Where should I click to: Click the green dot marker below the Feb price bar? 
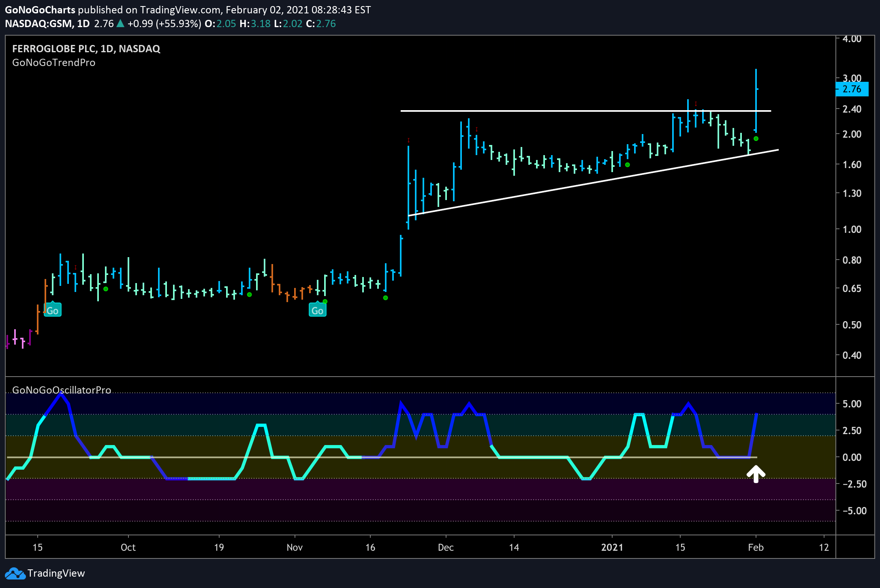(x=756, y=138)
